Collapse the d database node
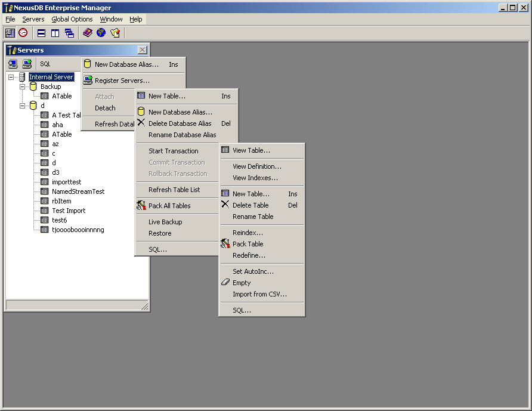The width and height of the screenshot is (532, 411). tap(23, 106)
